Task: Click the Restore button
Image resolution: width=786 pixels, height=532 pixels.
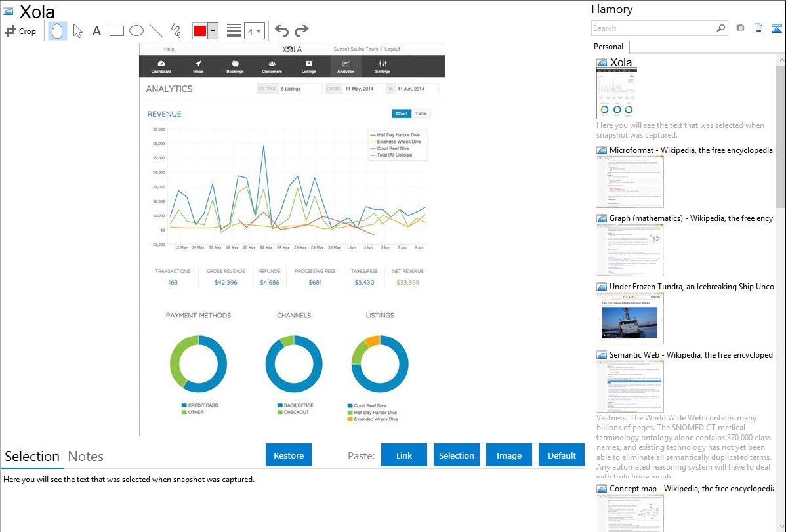Action: pyautogui.click(x=289, y=455)
